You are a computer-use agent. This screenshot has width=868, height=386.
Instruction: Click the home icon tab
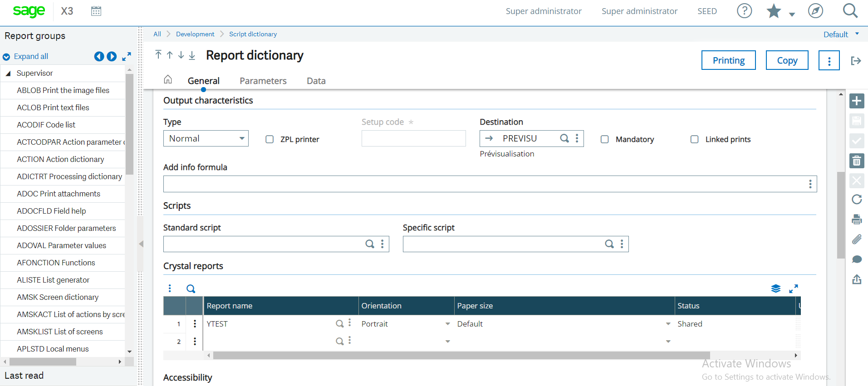[168, 79]
